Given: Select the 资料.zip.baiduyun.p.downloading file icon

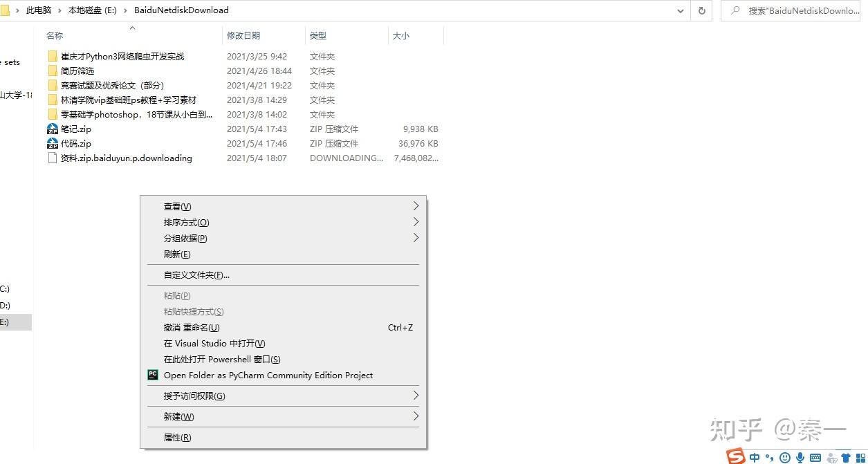Looking at the screenshot, I should (x=53, y=158).
